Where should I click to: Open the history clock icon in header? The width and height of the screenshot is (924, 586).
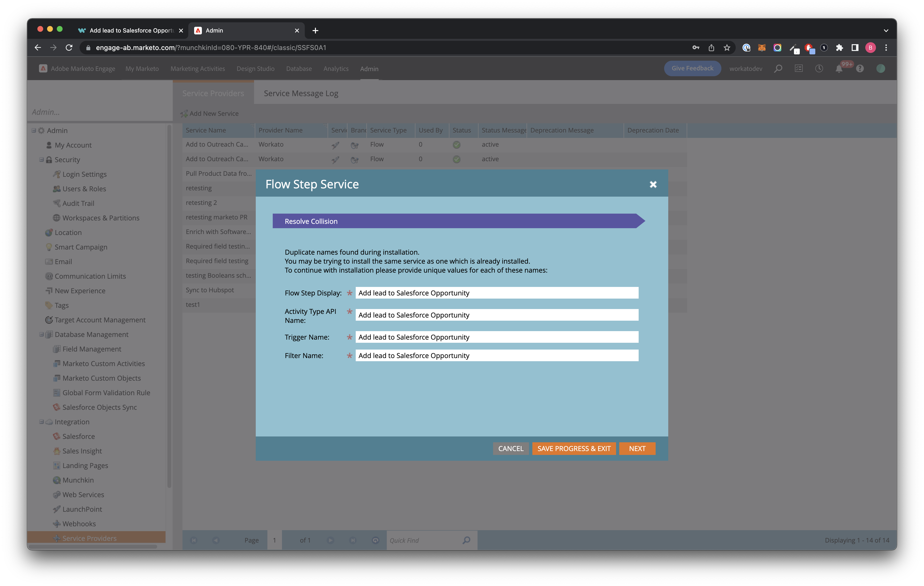point(819,69)
